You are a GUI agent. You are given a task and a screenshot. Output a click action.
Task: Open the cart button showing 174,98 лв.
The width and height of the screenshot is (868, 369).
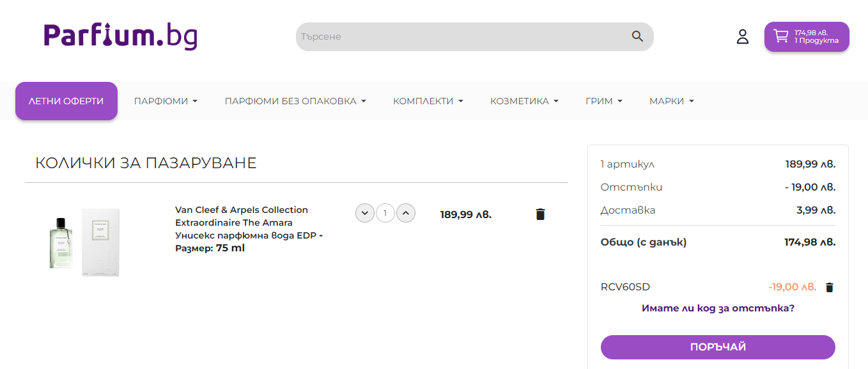[x=807, y=36]
